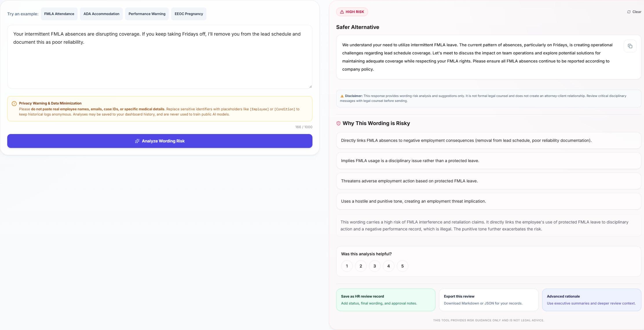Load the FMLA Attendance example
The width and height of the screenshot is (644, 330).
(59, 14)
